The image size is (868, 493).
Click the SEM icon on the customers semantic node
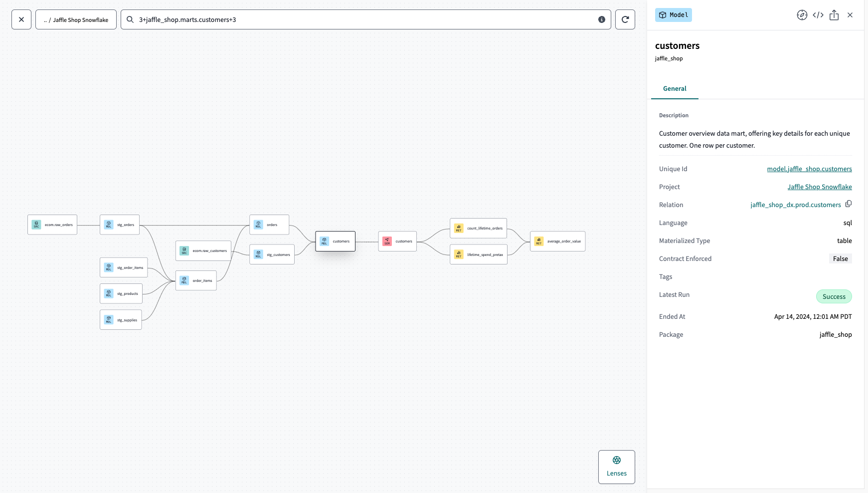[x=387, y=241]
